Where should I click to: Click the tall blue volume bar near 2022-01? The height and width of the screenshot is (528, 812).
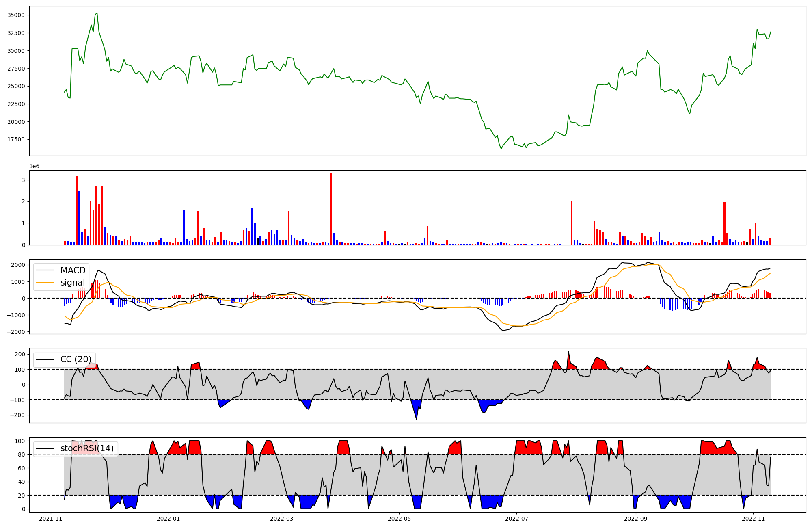(x=184, y=227)
